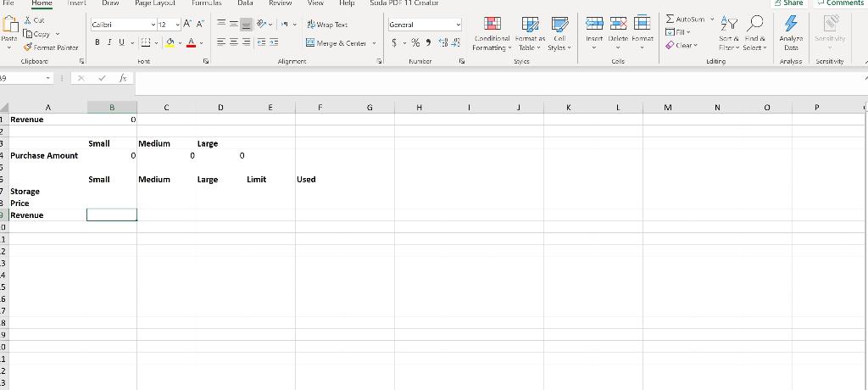Screen dimensions: 868x390
Task: Click Merge & Center
Action: (x=336, y=42)
